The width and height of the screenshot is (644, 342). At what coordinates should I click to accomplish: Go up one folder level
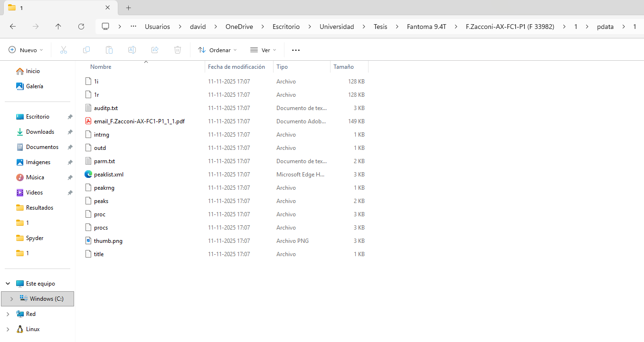[x=58, y=27]
